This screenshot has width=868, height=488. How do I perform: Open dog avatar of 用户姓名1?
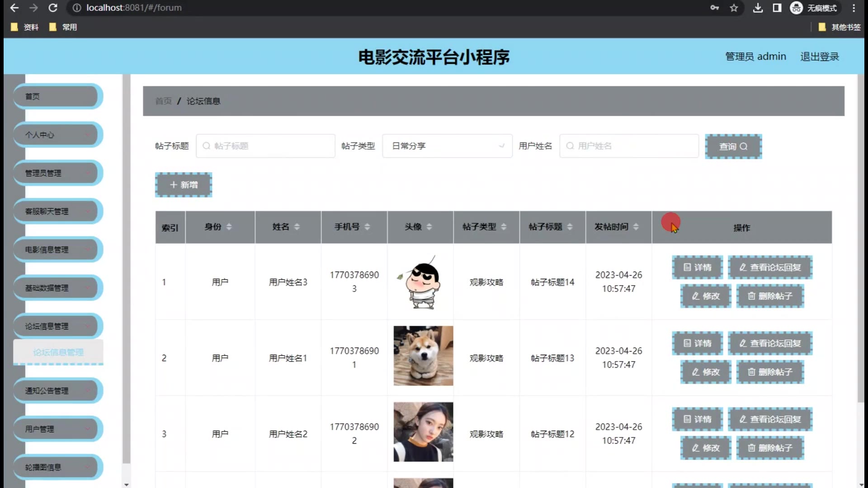point(423,356)
